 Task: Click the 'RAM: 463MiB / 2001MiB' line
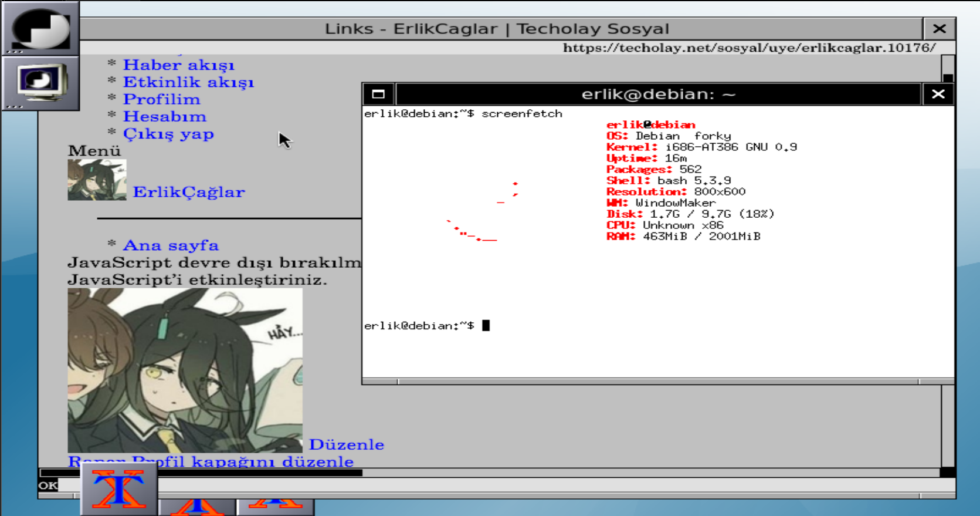pyautogui.click(x=683, y=237)
